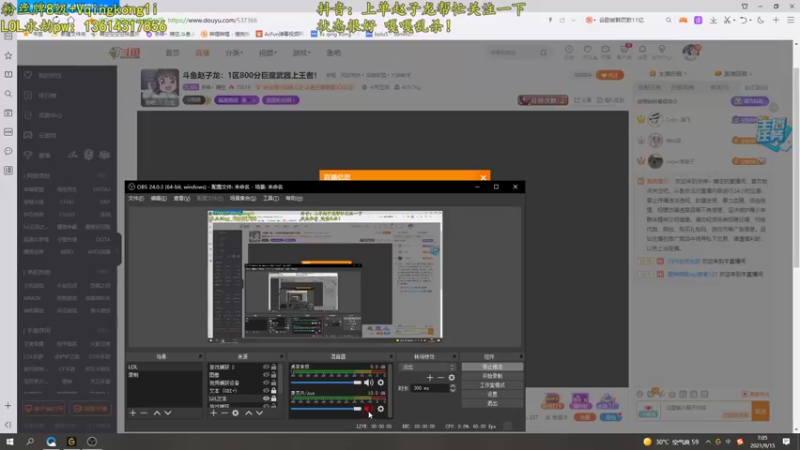Select the second scene in scenes list
This screenshot has width=800, height=450.
tap(164, 374)
